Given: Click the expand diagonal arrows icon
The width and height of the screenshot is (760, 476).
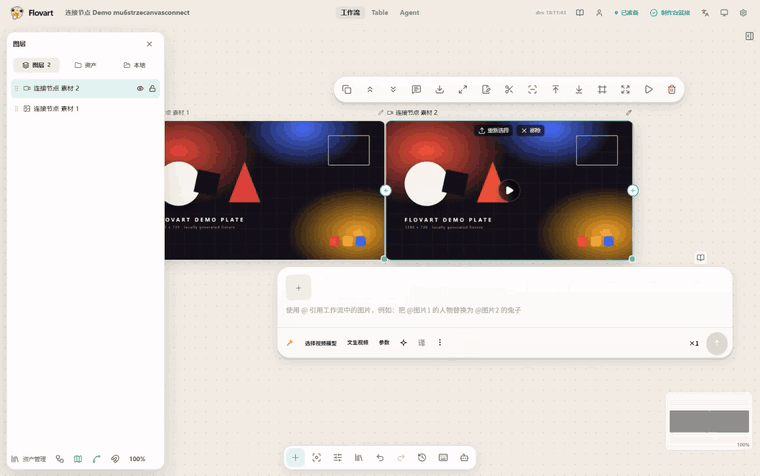Looking at the screenshot, I should tap(463, 89).
